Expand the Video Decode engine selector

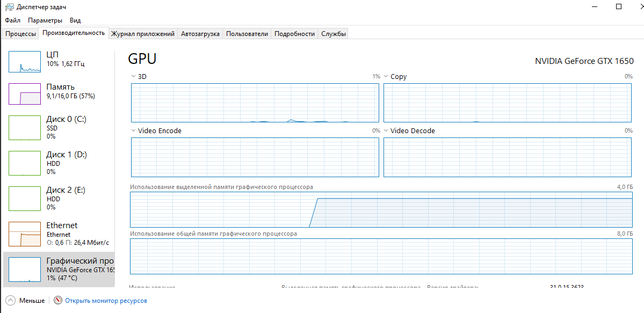coord(386,131)
